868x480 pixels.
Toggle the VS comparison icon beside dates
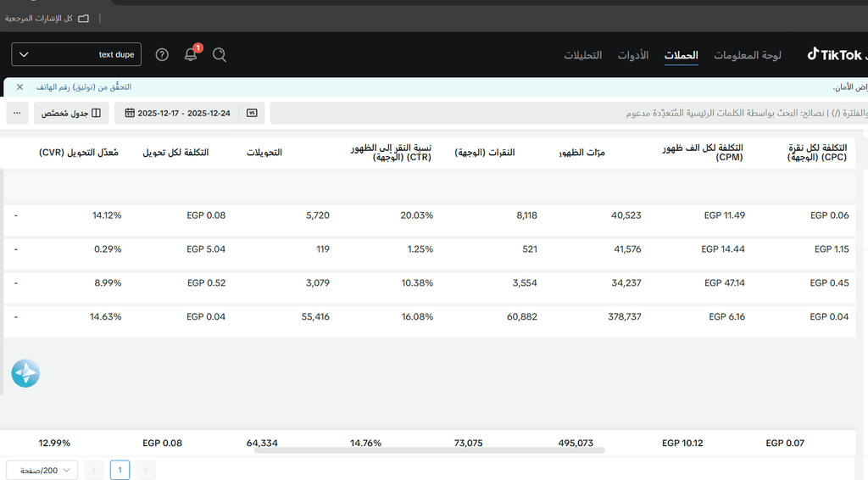point(252,113)
